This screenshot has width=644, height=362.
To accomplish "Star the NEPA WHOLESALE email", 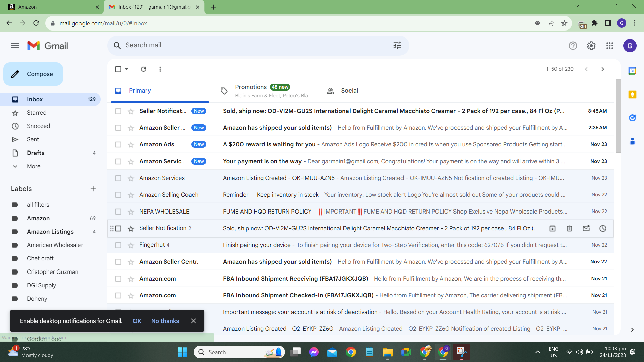I will [131, 212].
